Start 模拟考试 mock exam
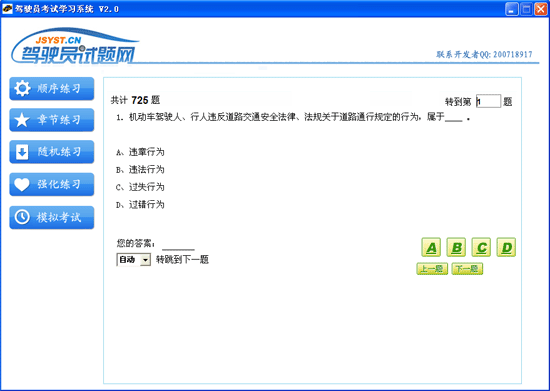Screen dimensions: 550x391 coord(52,217)
